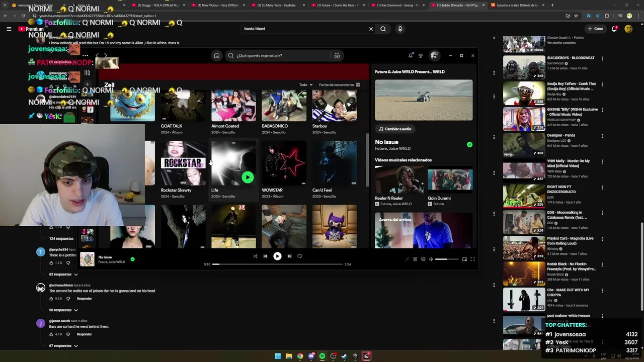Start YouTube voice search microphone

point(400,29)
